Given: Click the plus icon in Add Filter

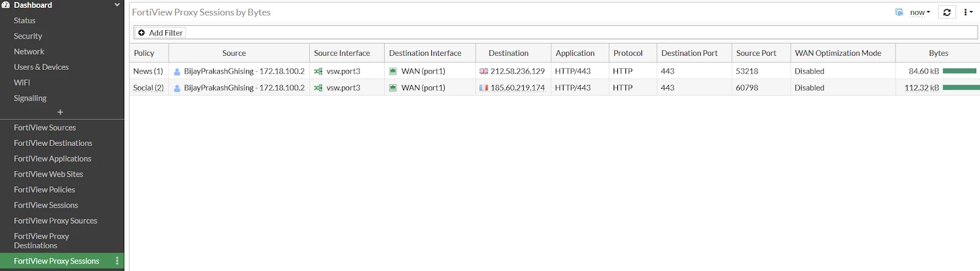Looking at the screenshot, I should [x=141, y=32].
